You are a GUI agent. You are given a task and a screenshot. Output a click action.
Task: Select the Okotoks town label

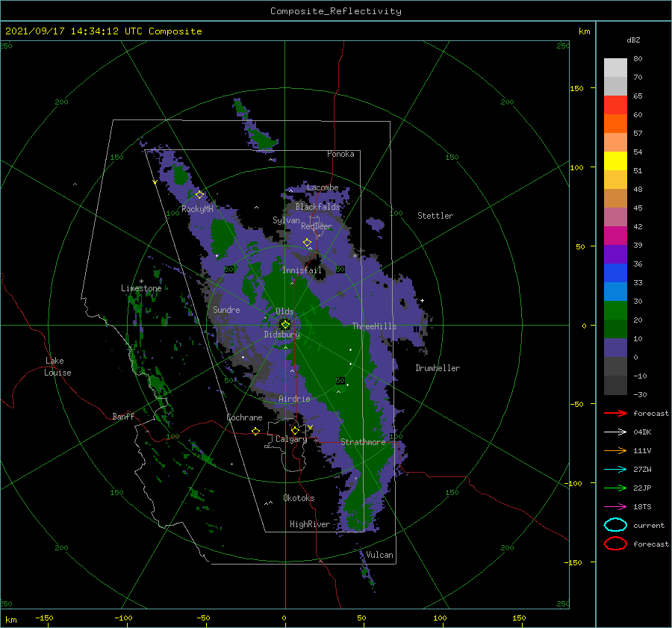click(x=299, y=498)
